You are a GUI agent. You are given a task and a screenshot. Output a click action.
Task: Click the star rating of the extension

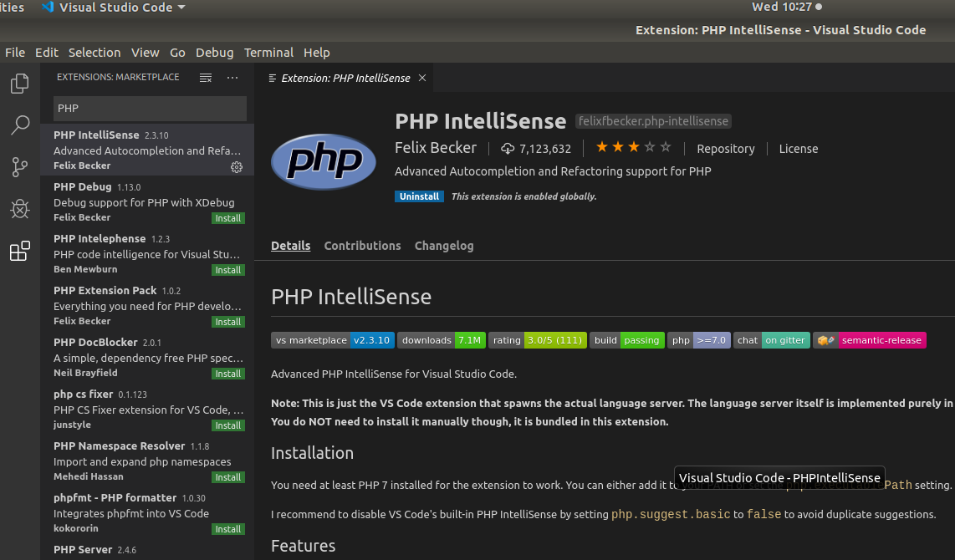633,147
